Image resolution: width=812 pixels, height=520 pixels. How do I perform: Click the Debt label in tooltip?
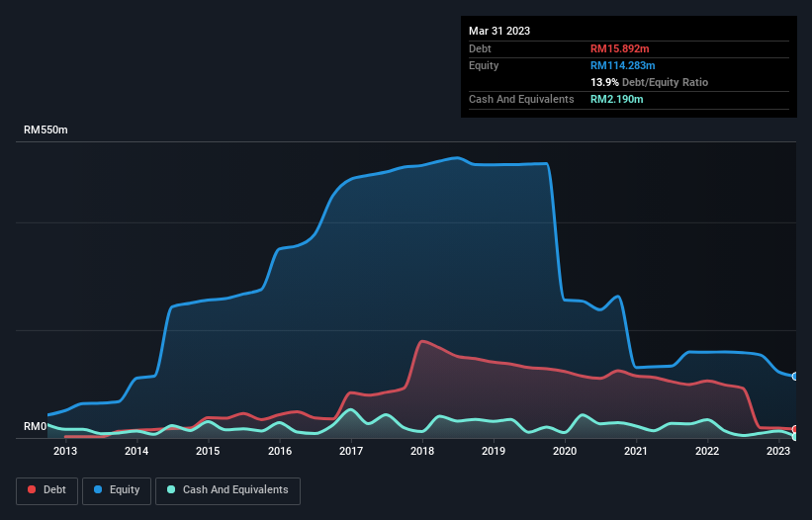(x=480, y=48)
